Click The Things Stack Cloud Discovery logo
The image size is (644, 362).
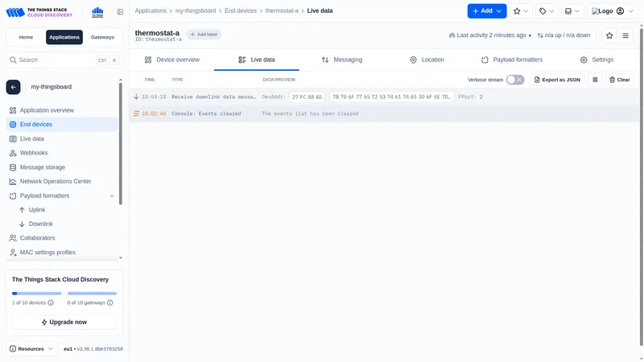point(39,12)
